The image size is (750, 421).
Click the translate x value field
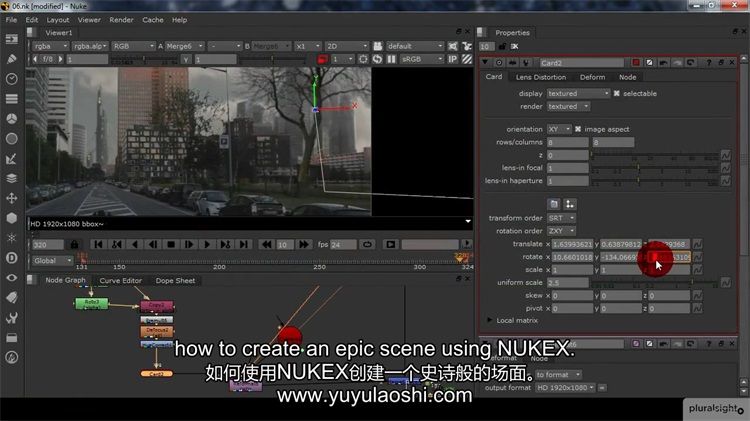pyautogui.click(x=573, y=244)
